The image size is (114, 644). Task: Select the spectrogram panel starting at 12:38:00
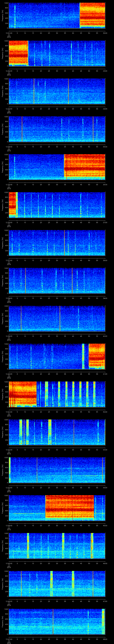point(57,280)
